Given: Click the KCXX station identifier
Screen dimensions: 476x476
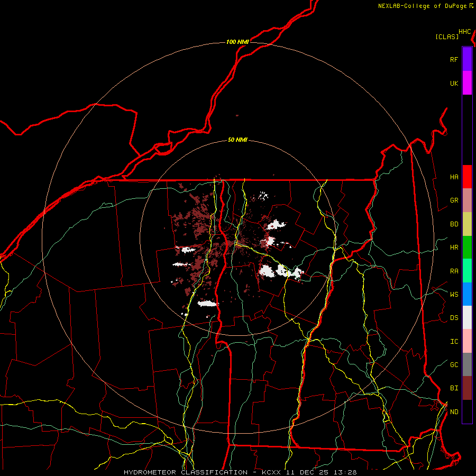Looking at the screenshot, I should pos(271,472).
